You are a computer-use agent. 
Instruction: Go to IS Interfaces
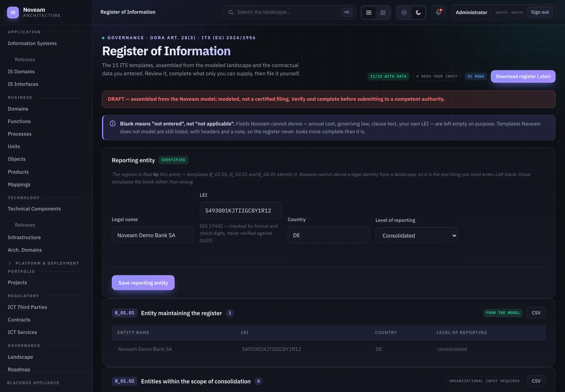[23, 84]
